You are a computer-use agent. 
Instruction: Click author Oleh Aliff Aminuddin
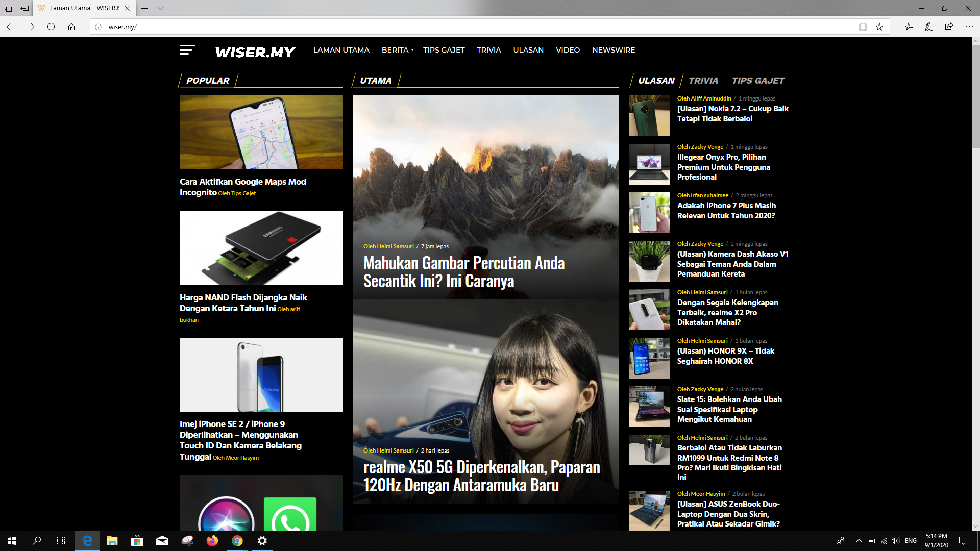click(x=704, y=98)
